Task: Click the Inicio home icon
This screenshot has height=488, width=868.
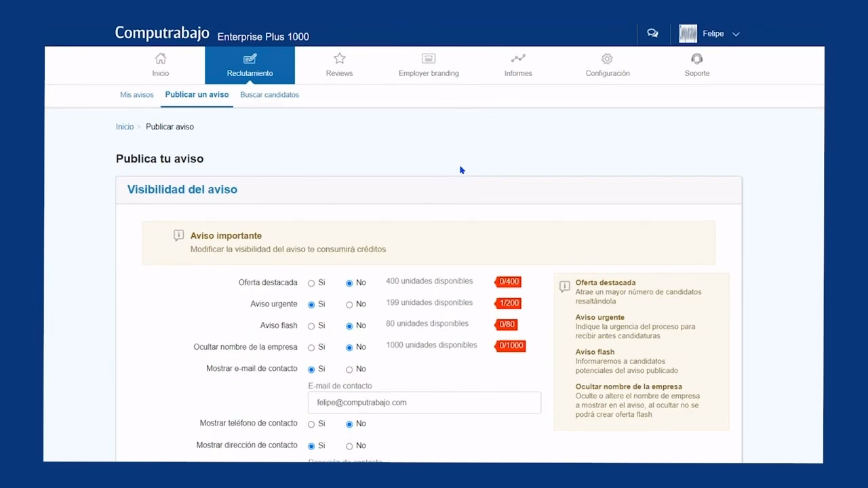Action: click(161, 59)
